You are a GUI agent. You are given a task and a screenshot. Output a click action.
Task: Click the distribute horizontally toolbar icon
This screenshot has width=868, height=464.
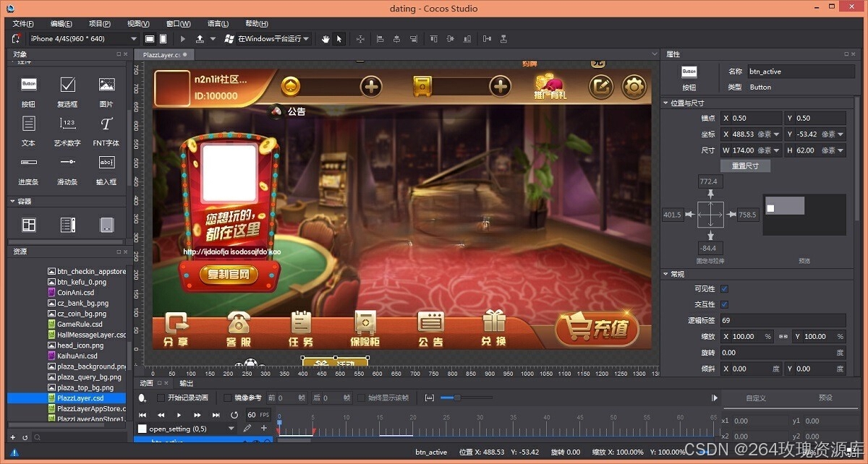pyautogui.click(x=487, y=38)
